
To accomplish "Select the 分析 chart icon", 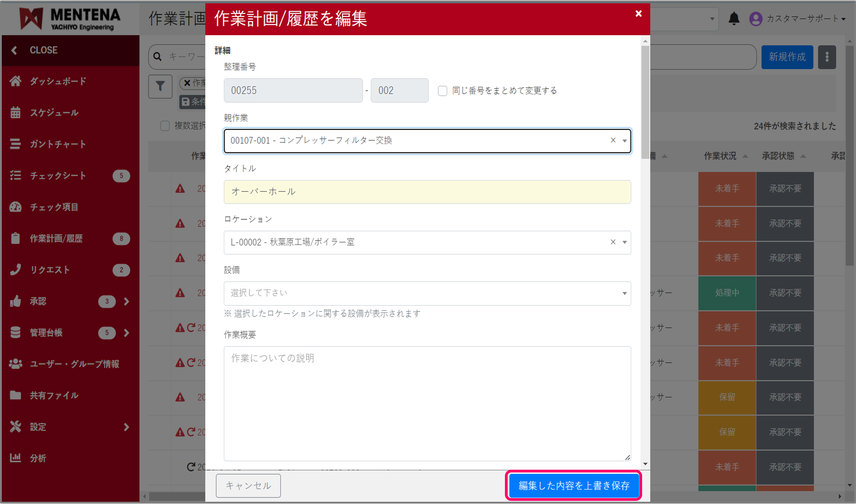I will (x=16, y=458).
